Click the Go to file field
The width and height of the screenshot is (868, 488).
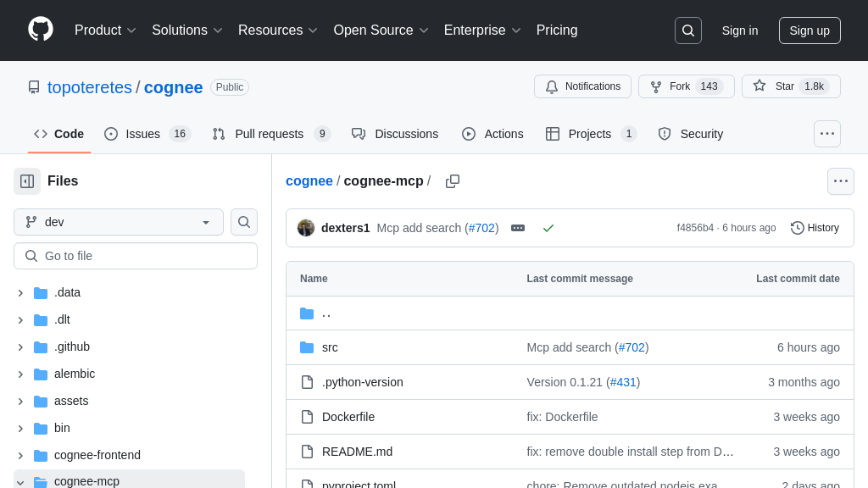point(136,256)
